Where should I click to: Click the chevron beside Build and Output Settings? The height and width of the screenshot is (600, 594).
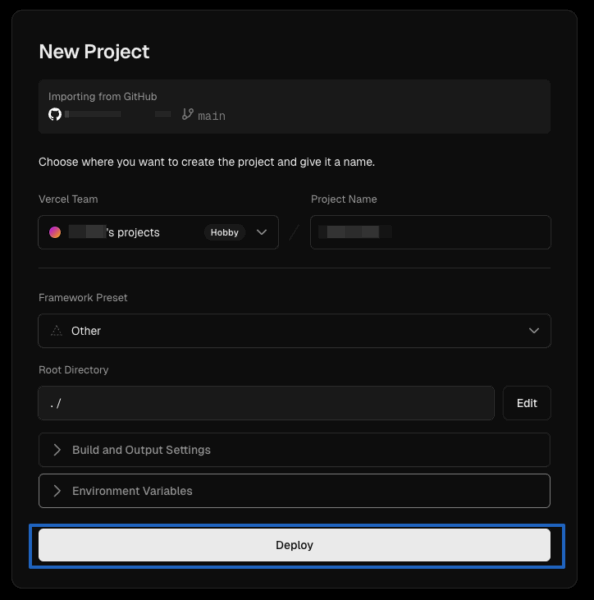pyautogui.click(x=57, y=450)
